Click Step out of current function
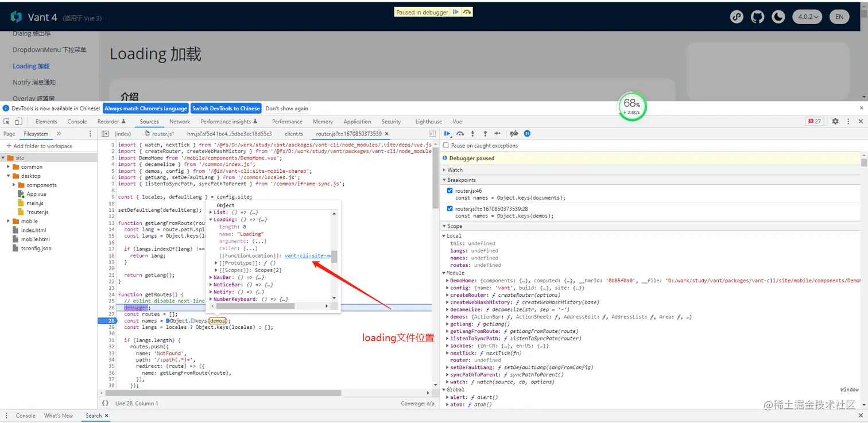Screen dimensions: 868x423 (x=485, y=133)
